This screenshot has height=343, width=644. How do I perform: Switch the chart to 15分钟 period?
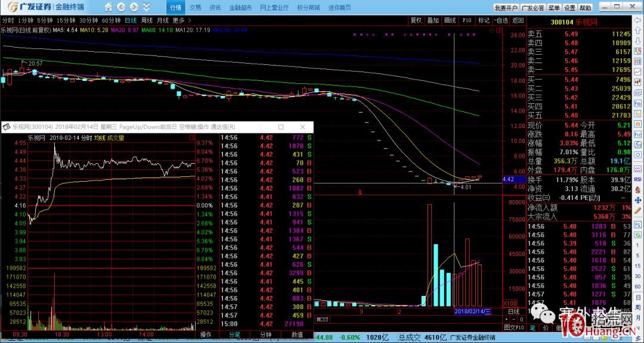point(66,20)
